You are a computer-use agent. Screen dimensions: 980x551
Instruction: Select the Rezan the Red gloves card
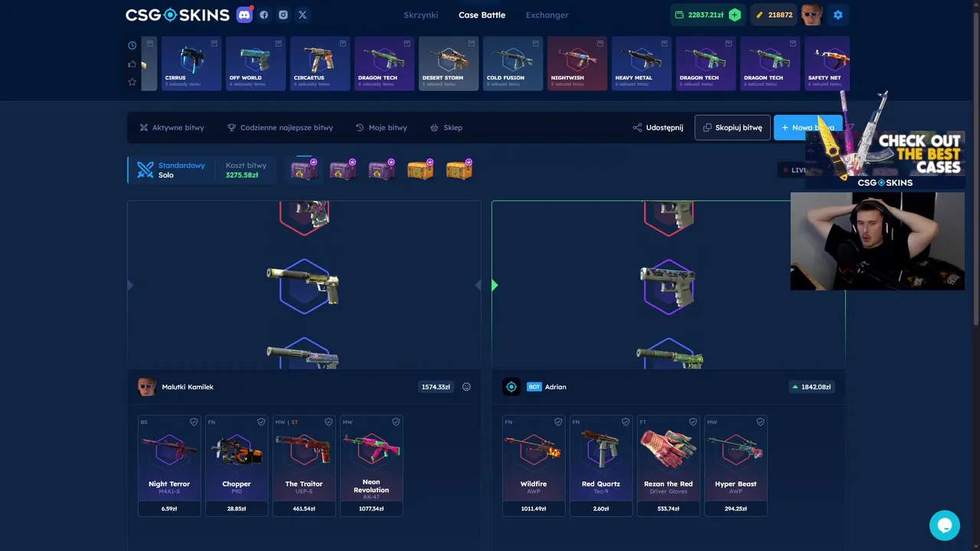coord(668,466)
